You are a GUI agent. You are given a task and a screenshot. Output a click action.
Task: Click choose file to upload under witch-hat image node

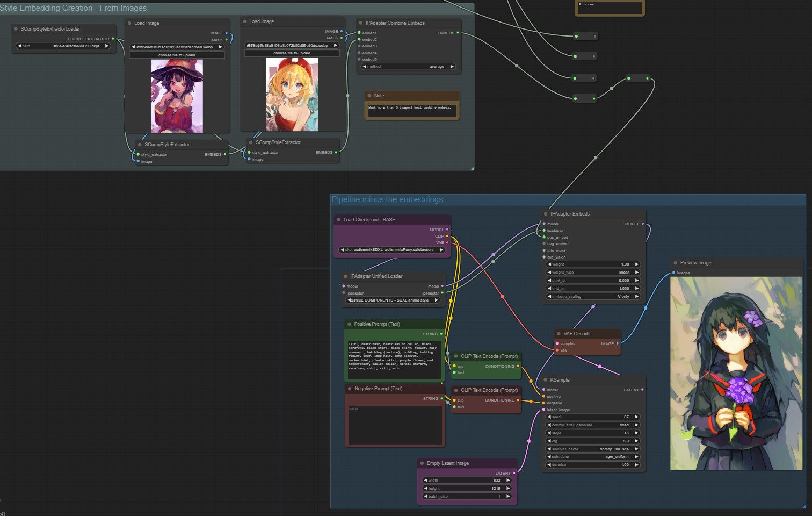(x=177, y=55)
